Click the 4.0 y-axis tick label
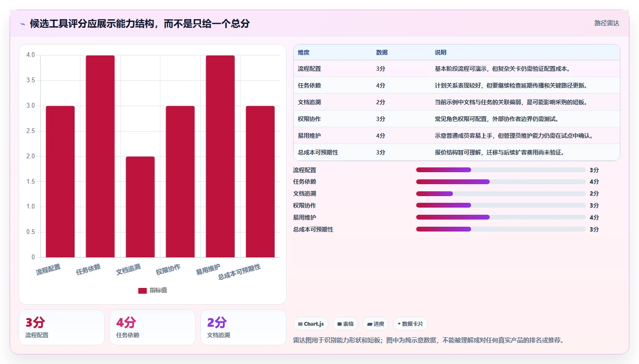Image resolution: width=639 pixels, height=364 pixels. click(x=31, y=55)
